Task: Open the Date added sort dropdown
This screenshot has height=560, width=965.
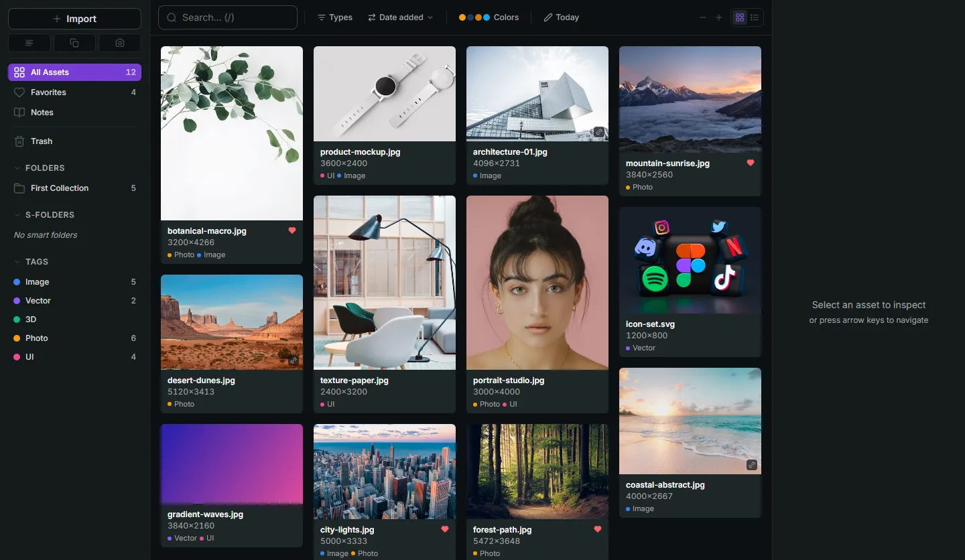Action: [401, 17]
